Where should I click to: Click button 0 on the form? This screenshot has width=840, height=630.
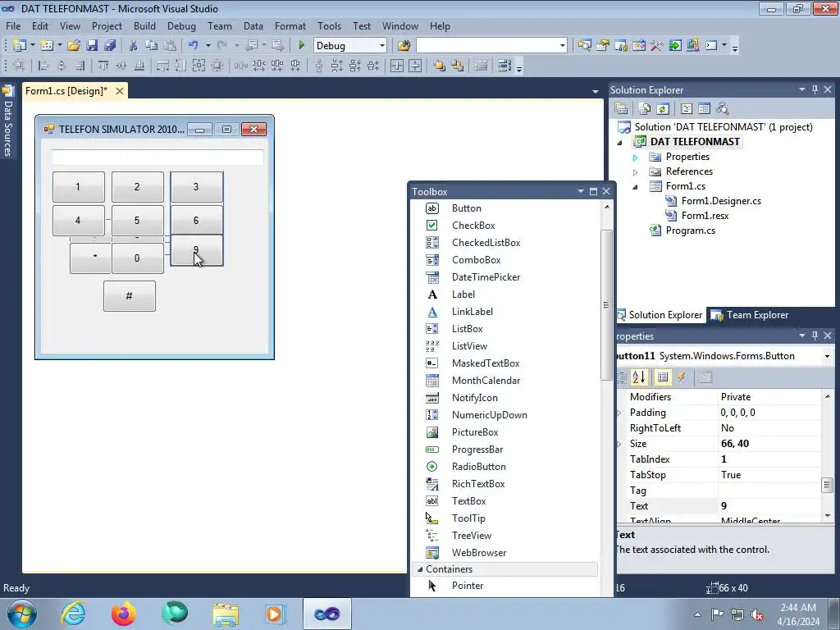click(x=137, y=258)
